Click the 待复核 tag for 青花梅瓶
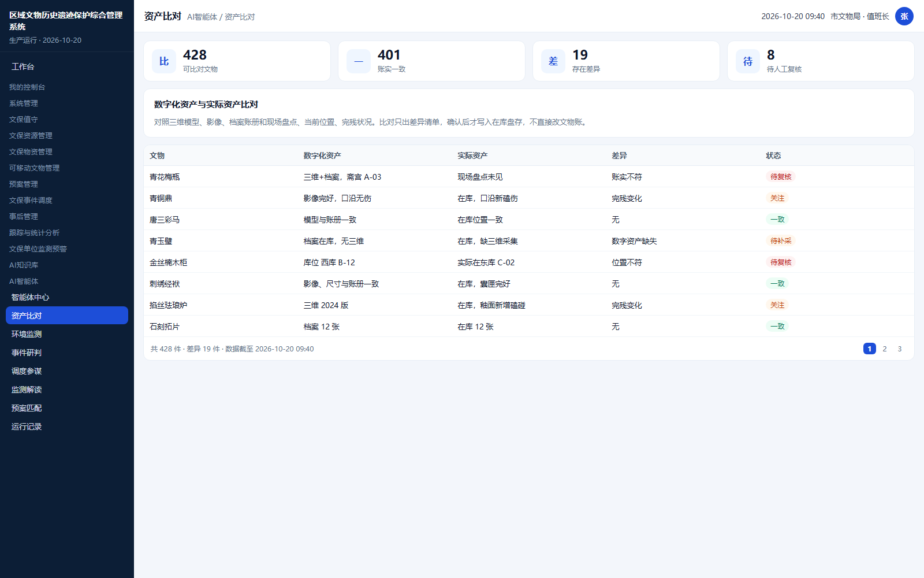Image resolution: width=924 pixels, height=578 pixels. [x=781, y=177]
